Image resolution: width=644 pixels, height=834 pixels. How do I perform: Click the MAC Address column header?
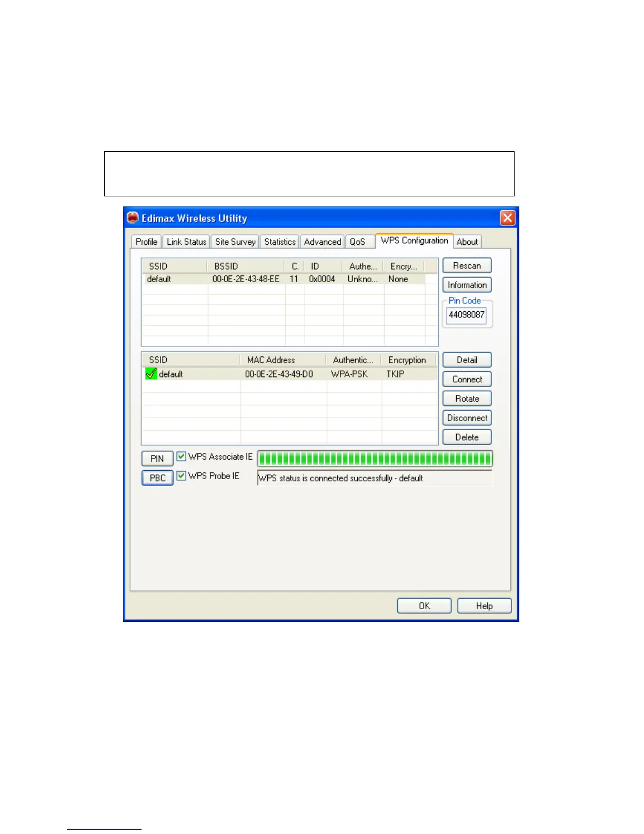(x=283, y=360)
